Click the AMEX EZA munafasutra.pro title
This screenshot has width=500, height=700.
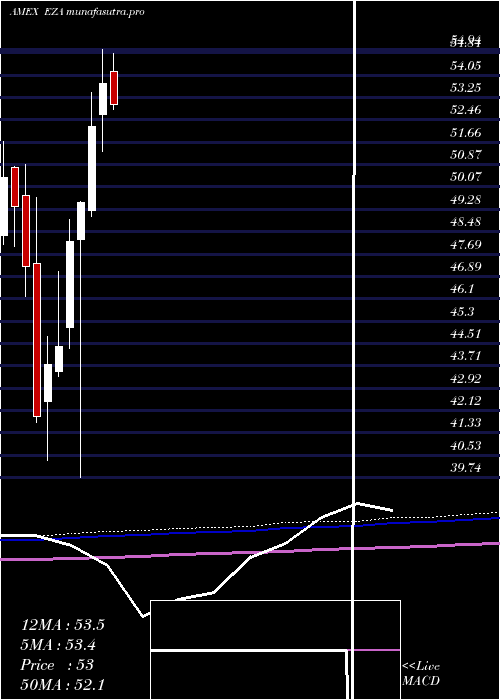[77, 12]
